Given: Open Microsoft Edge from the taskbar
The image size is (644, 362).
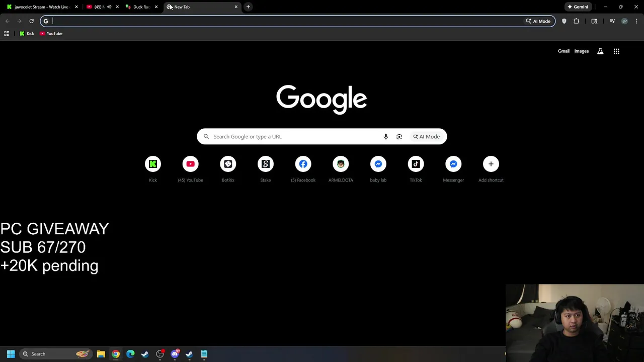Looking at the screenshot, I should [130, 354].
